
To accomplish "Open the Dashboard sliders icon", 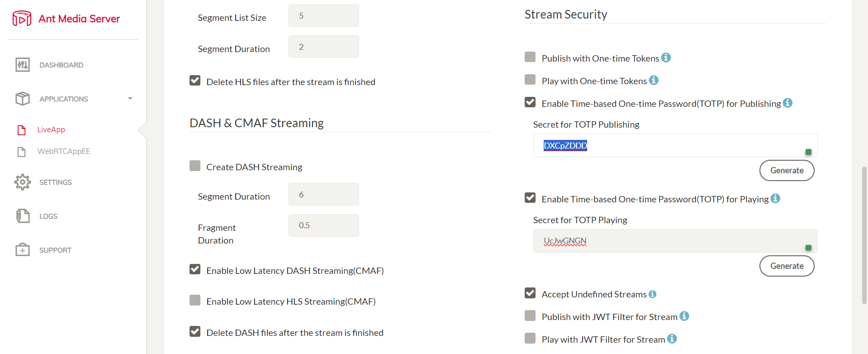I will [23, 65].
